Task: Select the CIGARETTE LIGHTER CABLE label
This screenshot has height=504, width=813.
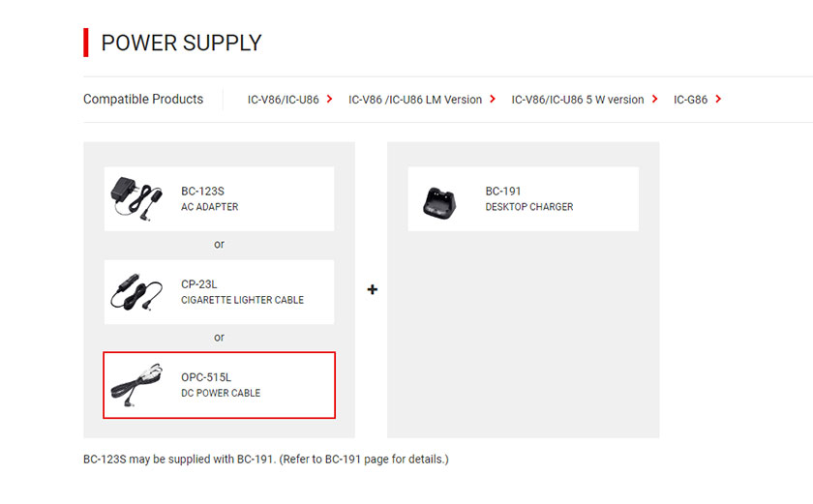Action: click(x=242, y=300)
